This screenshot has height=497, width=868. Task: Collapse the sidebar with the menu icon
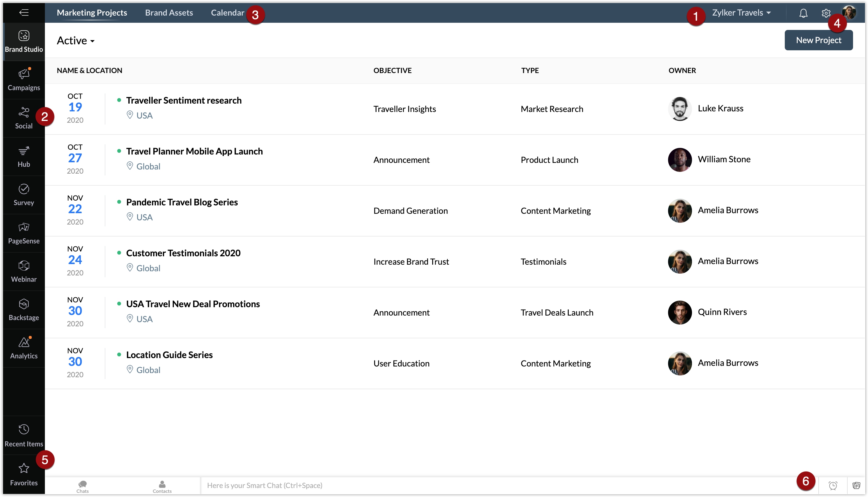click(24, 13)
